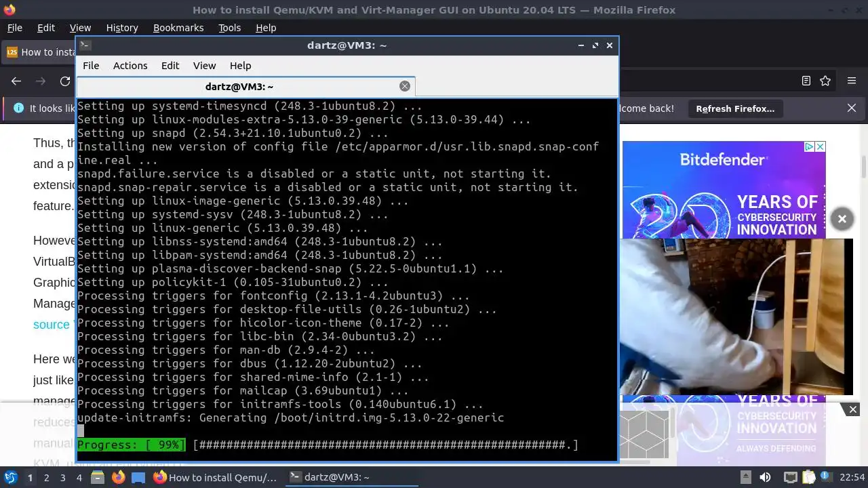Screen dimensions: 868x488
Task: Click 'Setting up policykit-1' terminal line
Action: coord(233,282)
